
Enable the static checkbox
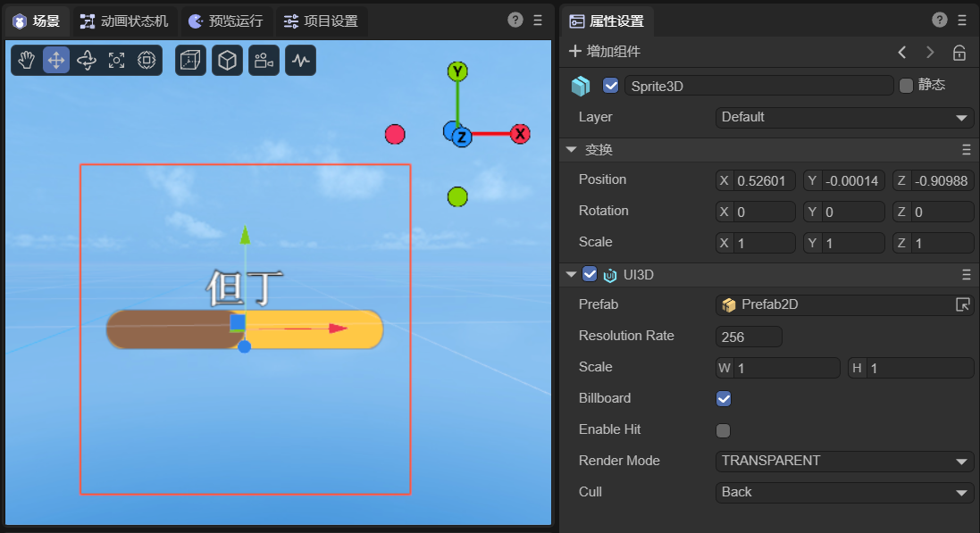click(906, 86)
